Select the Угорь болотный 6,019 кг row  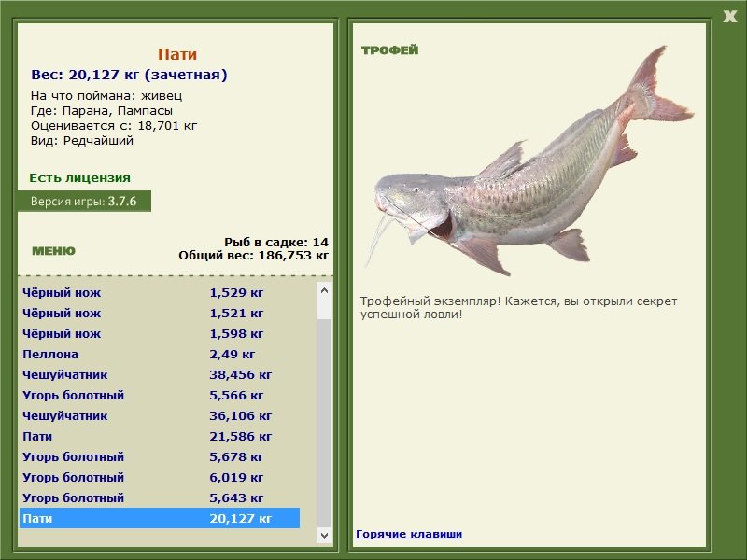coord(160,477)
